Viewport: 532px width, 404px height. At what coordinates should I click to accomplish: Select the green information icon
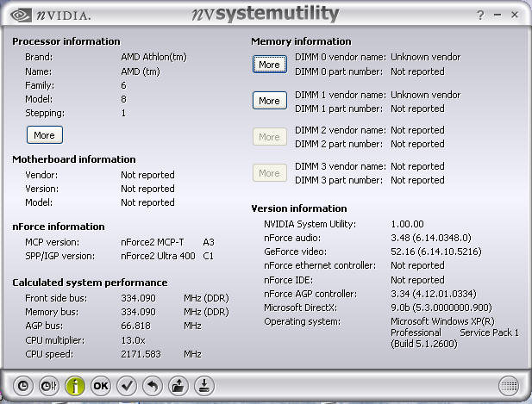(75, 386)
